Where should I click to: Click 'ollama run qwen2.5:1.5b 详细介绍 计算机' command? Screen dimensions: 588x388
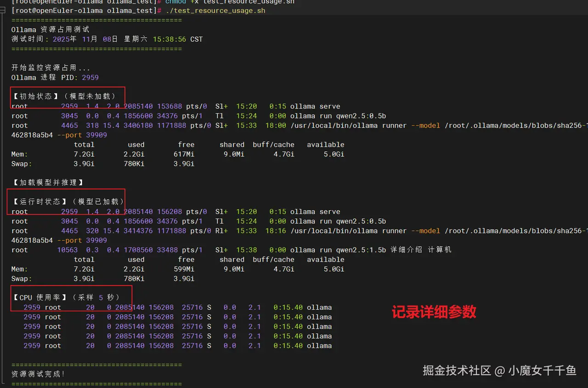[x=371, y=250]
